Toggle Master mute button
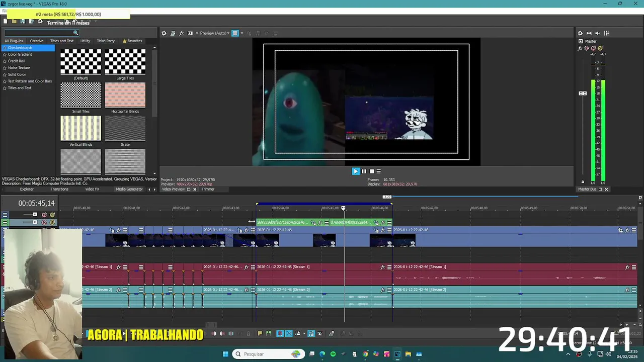The image size is (644, 362). click(x=593, y=48)
